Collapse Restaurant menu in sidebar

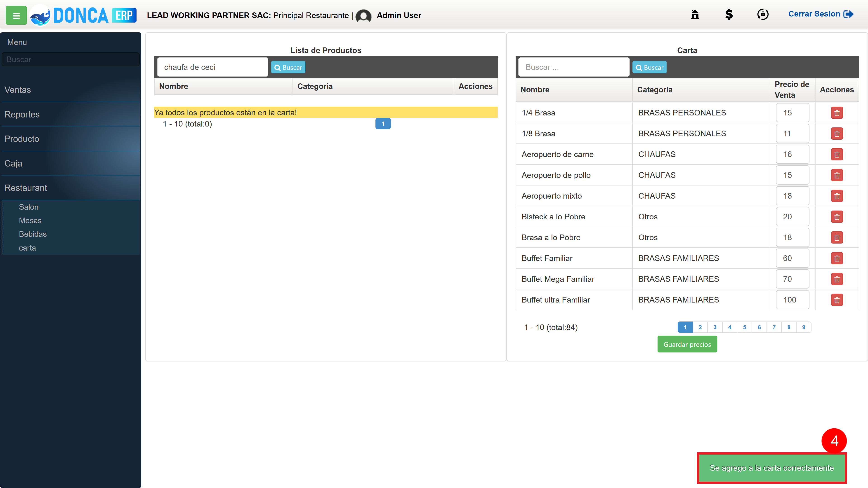pyautogui.click(x=71, y=188)
